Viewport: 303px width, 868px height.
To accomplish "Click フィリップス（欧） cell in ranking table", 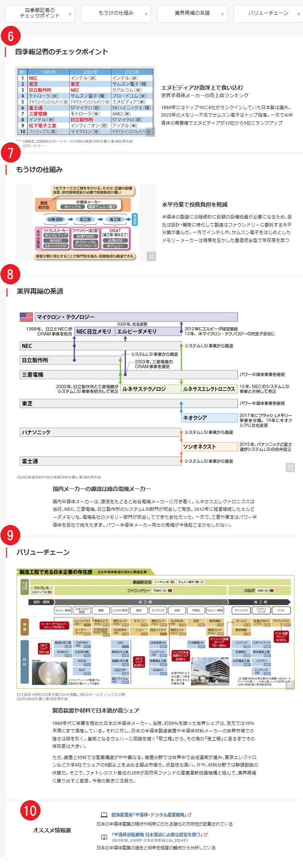I will (48, 131).
